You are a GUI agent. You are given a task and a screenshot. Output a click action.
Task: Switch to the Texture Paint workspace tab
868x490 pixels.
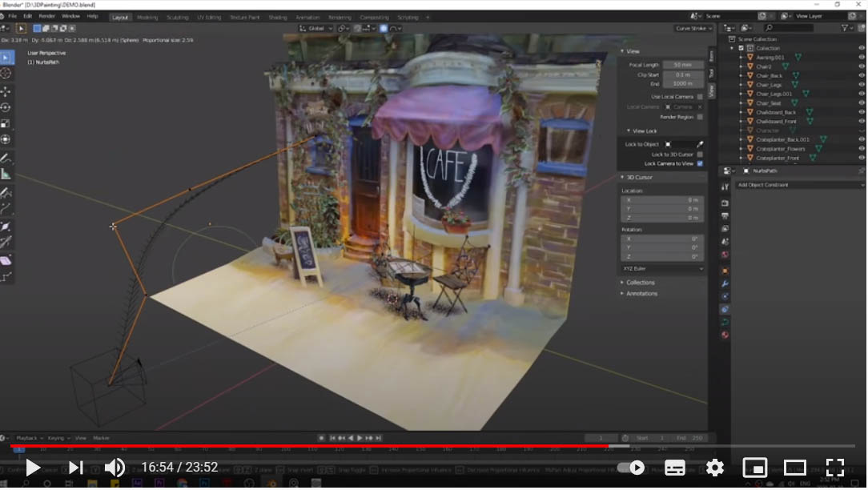[x=244, y=17]
